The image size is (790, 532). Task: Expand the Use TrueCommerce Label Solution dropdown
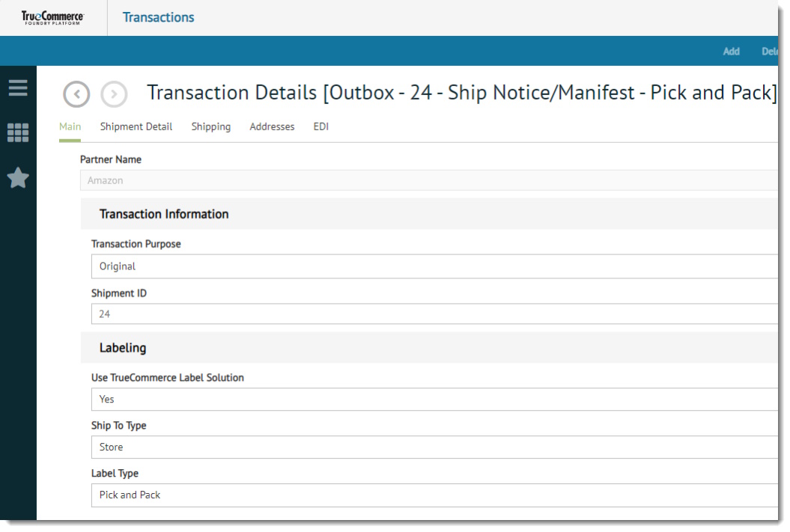(434, 400)
